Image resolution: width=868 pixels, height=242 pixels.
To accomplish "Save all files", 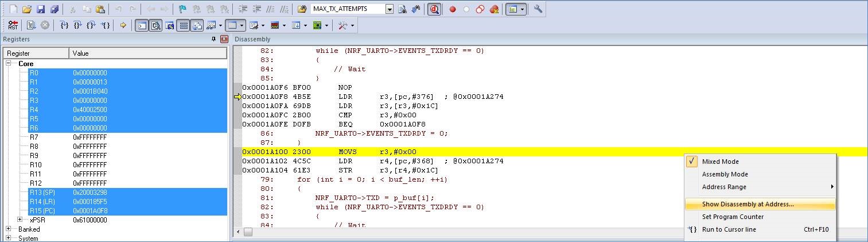I will [55, 9].
